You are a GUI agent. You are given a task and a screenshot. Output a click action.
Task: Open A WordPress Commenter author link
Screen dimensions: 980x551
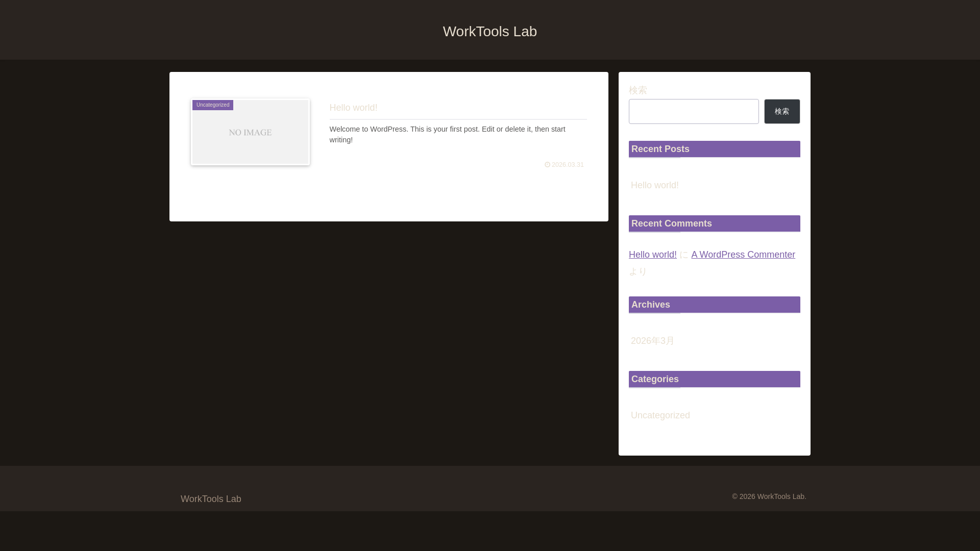(x=743, y=255)
